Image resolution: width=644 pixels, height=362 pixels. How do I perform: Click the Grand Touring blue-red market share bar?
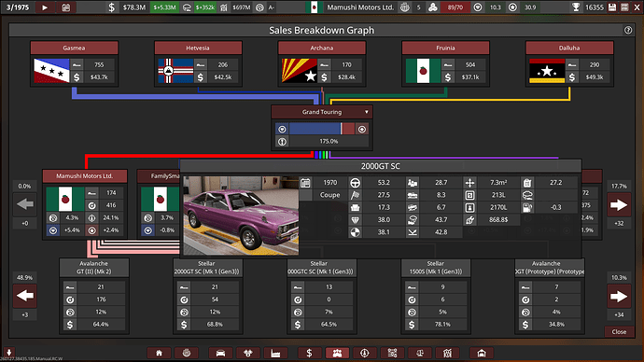pyautogui.click(x=322, y=130)
